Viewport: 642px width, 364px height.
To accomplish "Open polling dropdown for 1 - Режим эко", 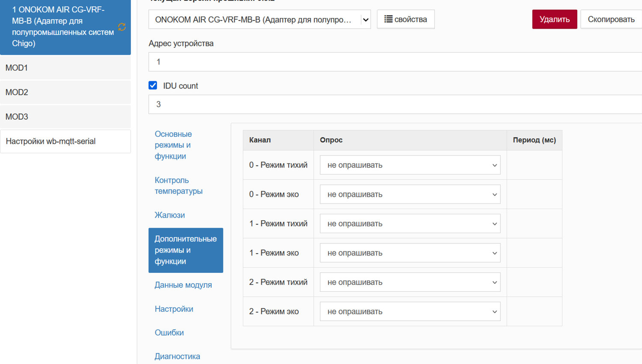I will 410,253.
